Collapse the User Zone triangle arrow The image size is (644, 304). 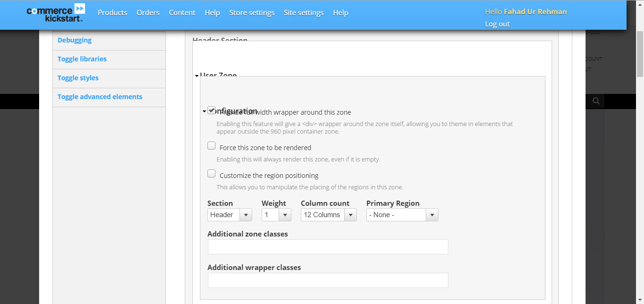197,76
